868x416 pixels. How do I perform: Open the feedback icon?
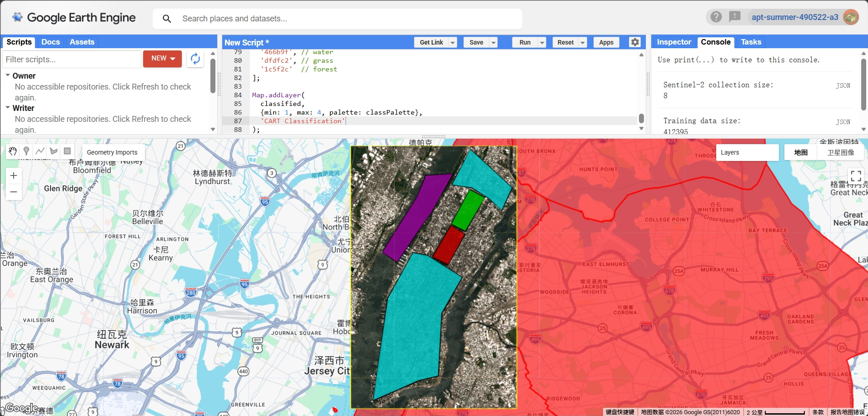click(x=734, y=17)
